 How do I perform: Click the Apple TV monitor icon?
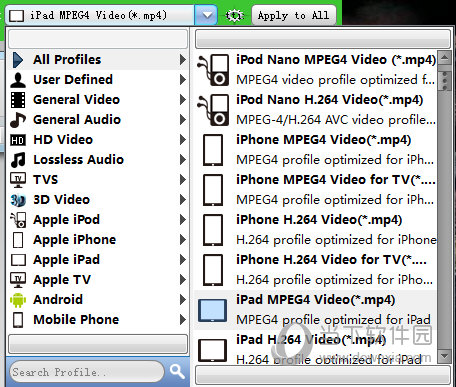[18, 280]
